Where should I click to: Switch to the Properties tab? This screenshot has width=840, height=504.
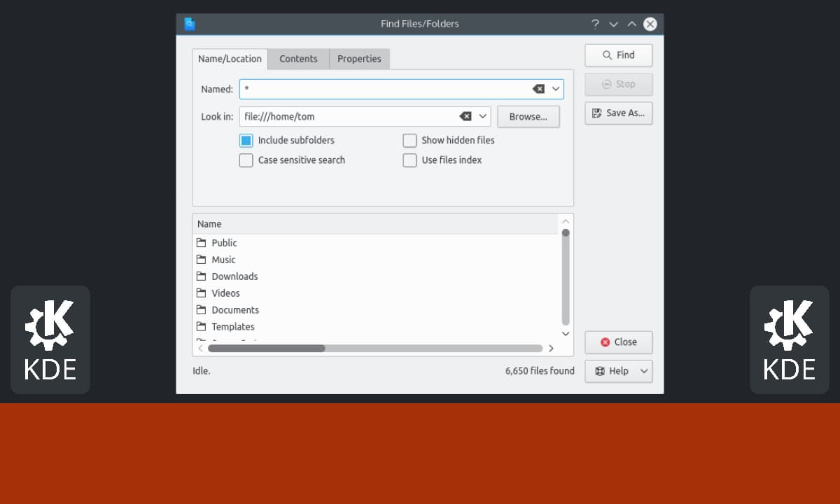359,59
